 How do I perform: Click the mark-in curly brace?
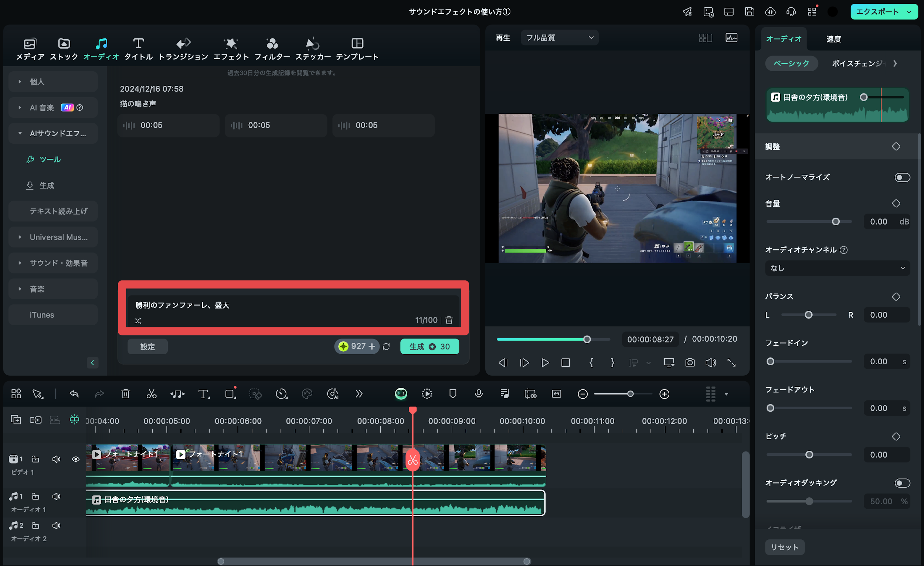[x=591, y=362]
